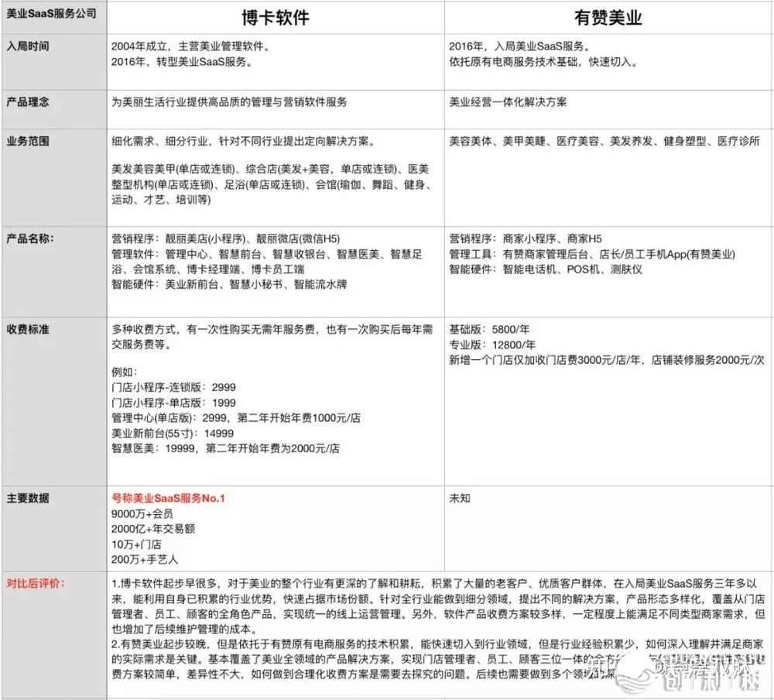The image size is (774, 700).
Task: Click the row label "产品名称:"
Action: click(30, 238)
